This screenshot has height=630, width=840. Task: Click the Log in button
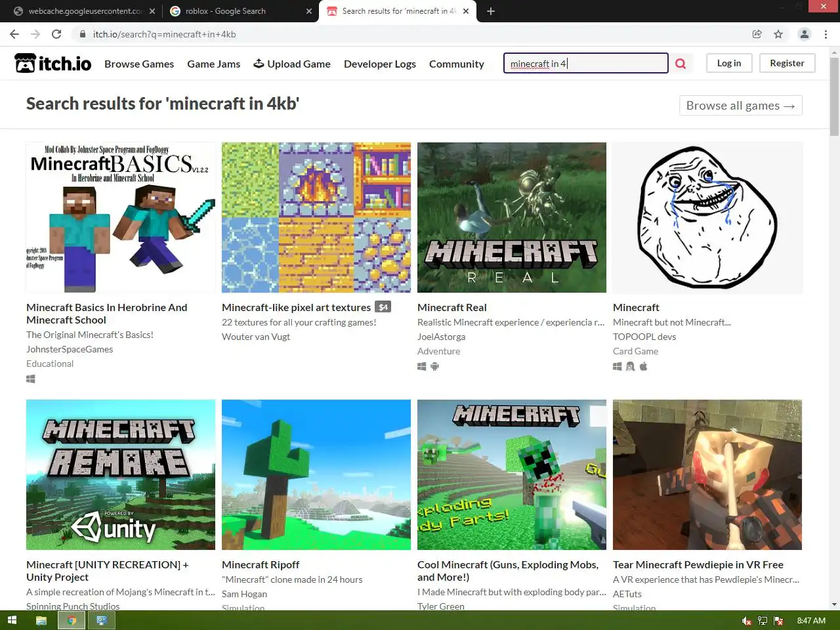(729, 63)
